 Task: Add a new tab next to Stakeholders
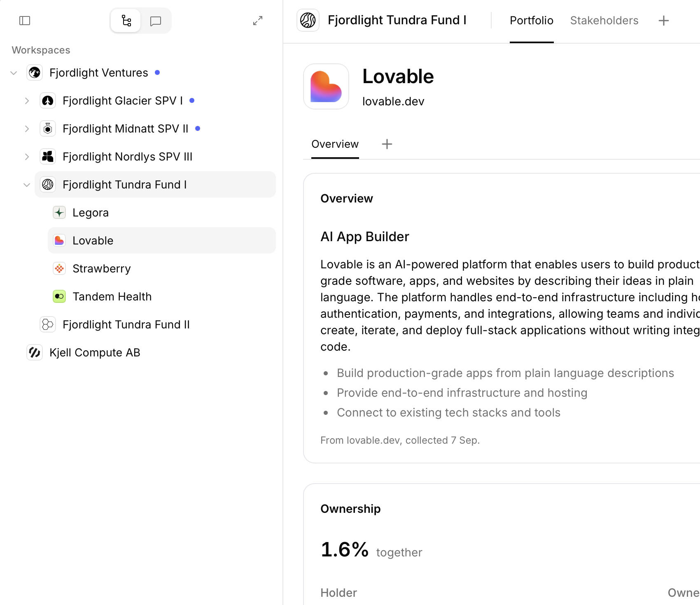click(663, 21)
